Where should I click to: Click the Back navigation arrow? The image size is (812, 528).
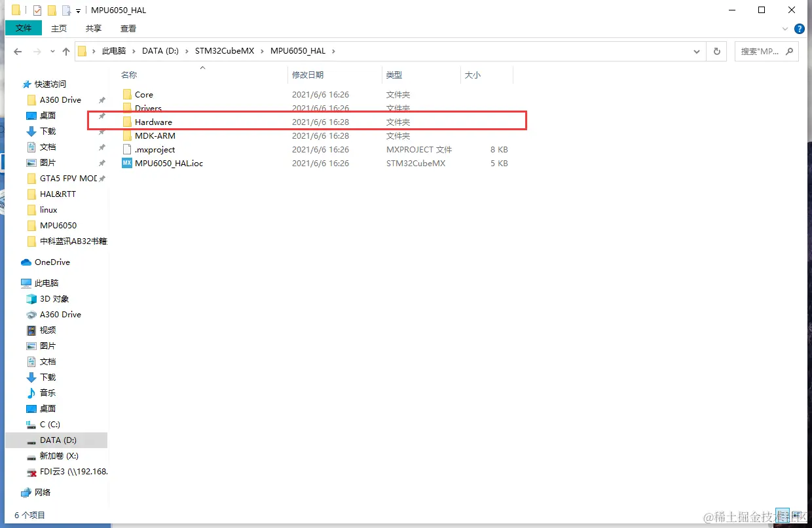point(18,51)
